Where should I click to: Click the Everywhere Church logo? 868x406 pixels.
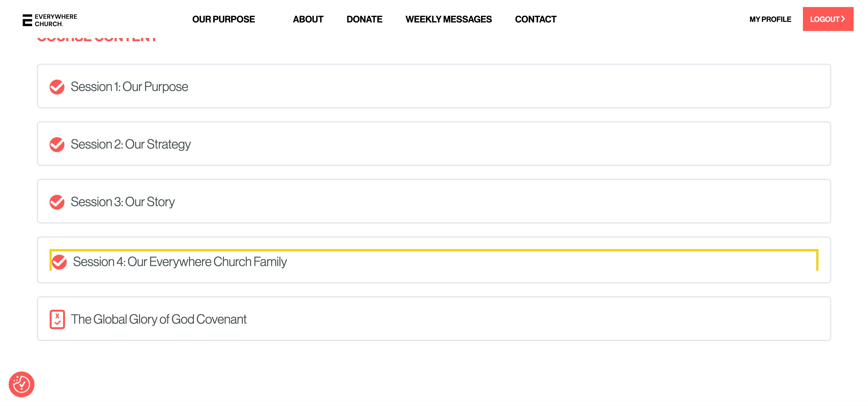coord(50,20)
